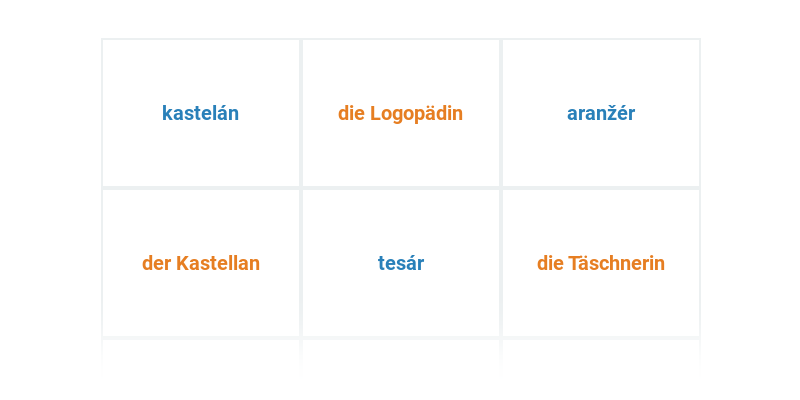Select partially visible card below der Kastellan
The image size is (800, 400).
[x=201, y=355]
